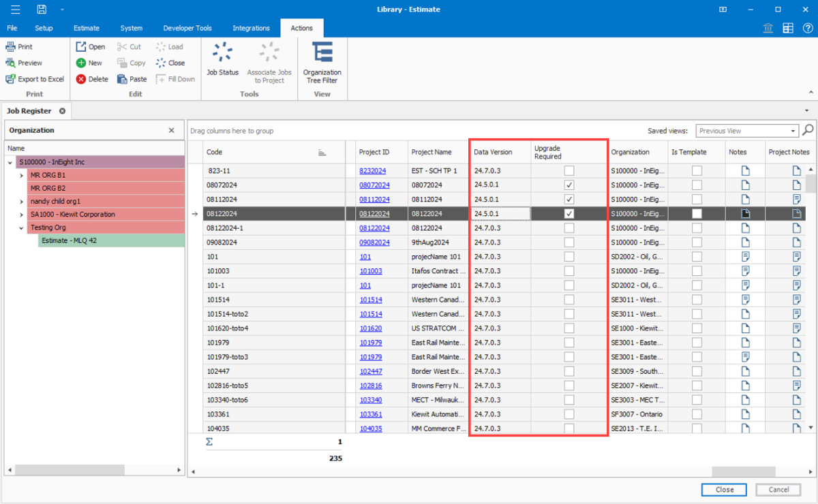Collapse the Testing Org tree node
The height and width of the screenshot is (504, 818).
click(x=22, y=227)
